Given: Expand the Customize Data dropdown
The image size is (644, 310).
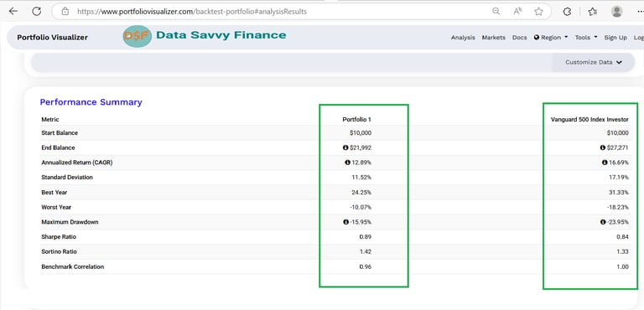Looking at the screenshot, I should click(594, 62).
